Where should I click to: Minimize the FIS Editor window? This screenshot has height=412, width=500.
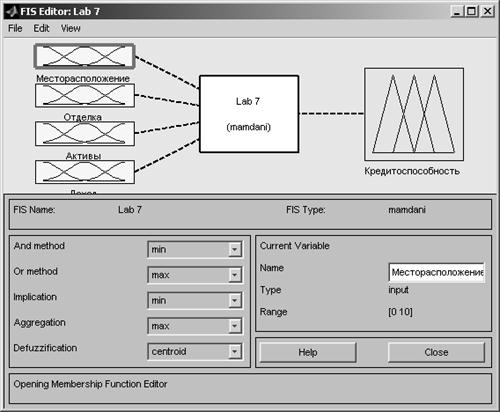tap(457, 11)
